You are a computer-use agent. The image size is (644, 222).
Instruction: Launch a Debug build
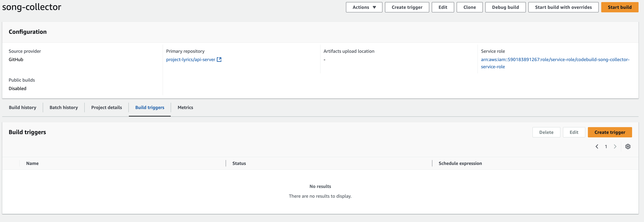(505, 7)
